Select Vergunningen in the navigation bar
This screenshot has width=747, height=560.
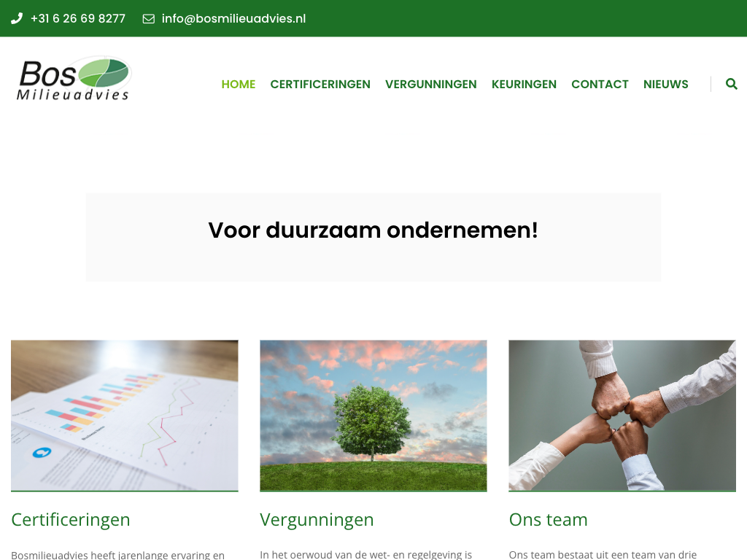(x=430, y=85)
